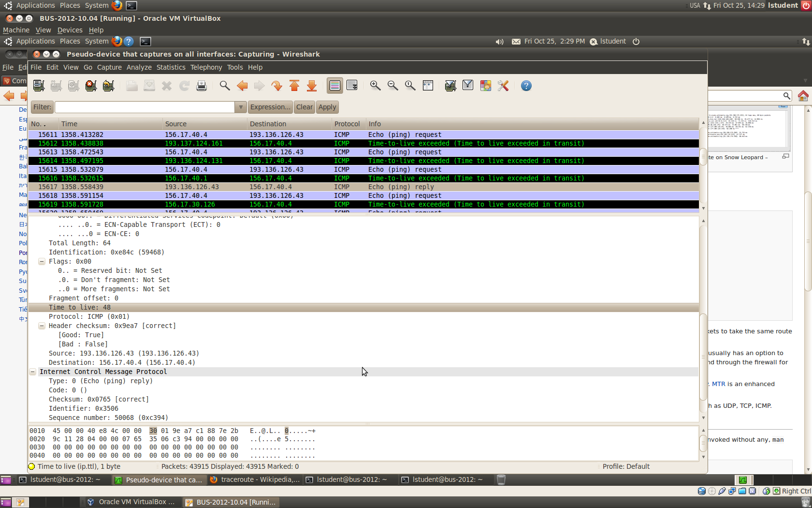Open coloring rules editor
812x508 pixels.
(485, 86)
